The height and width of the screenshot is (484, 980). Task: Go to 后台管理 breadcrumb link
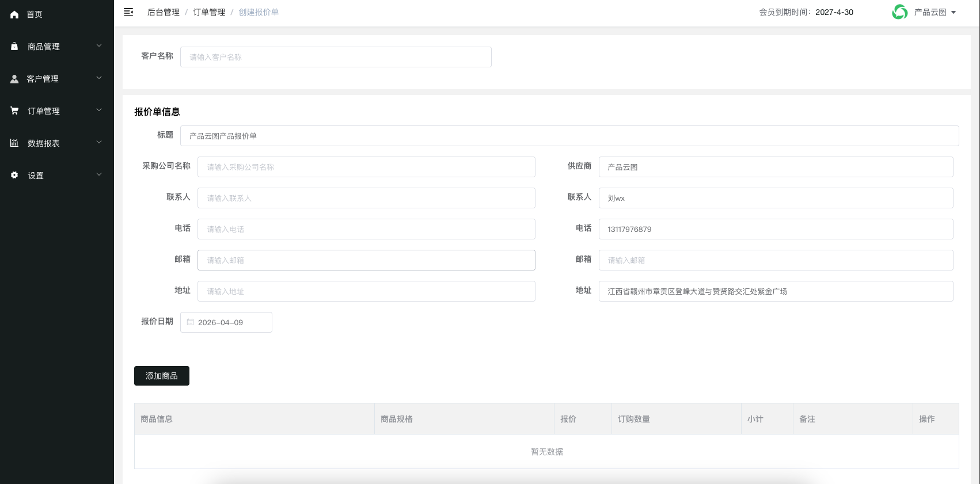click(x=164, y=12)
